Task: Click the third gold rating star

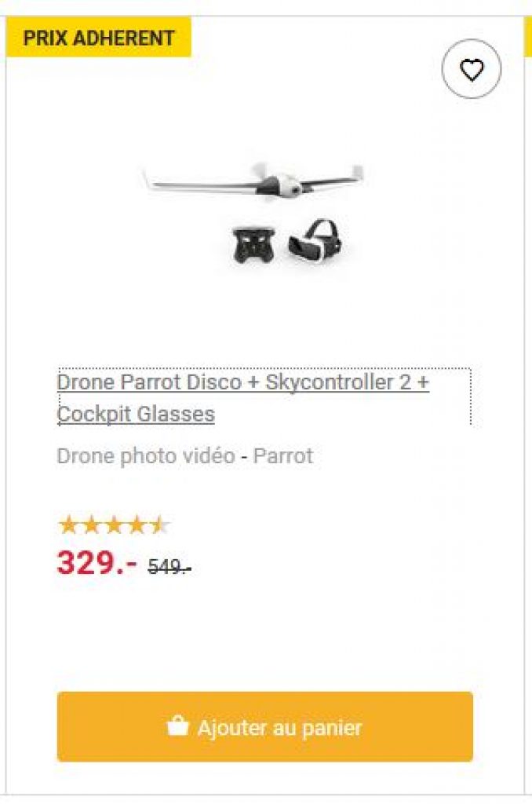Action: click(114, 525)
